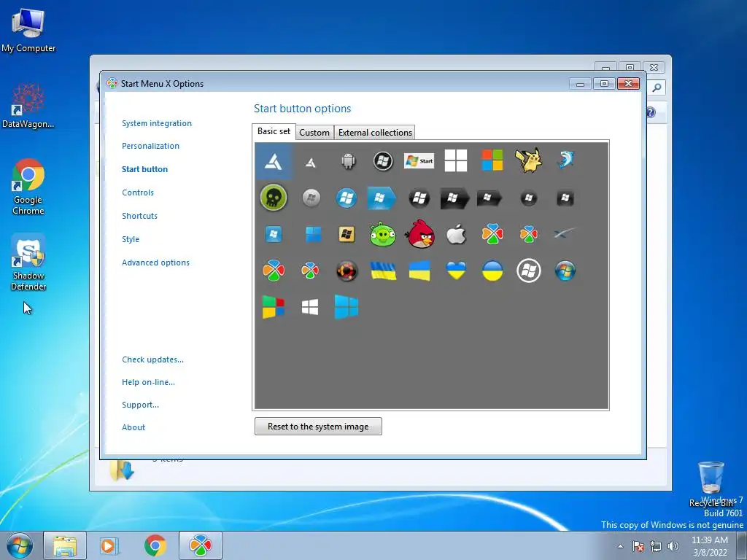The image size is (747, 560).
Task: Choose the blue glossy round Windows orb
Action: tap(347, 197)
